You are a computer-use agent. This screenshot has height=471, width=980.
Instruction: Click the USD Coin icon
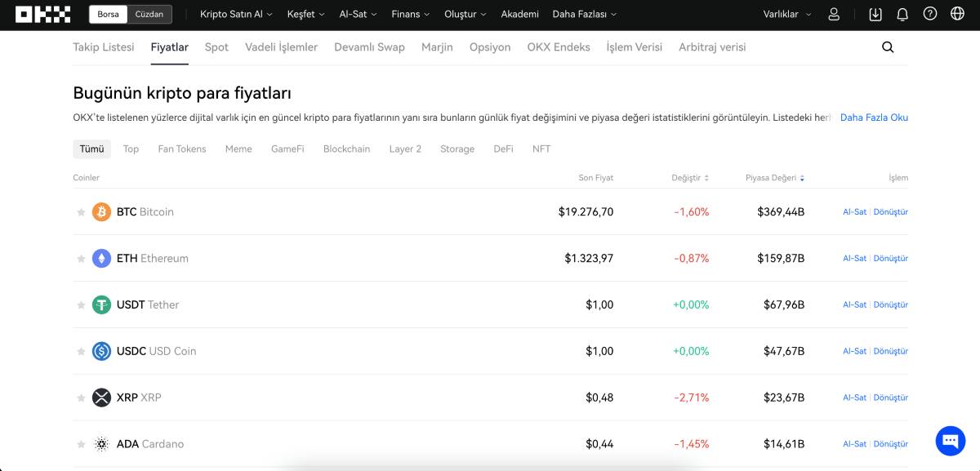(x=101, y=352)
